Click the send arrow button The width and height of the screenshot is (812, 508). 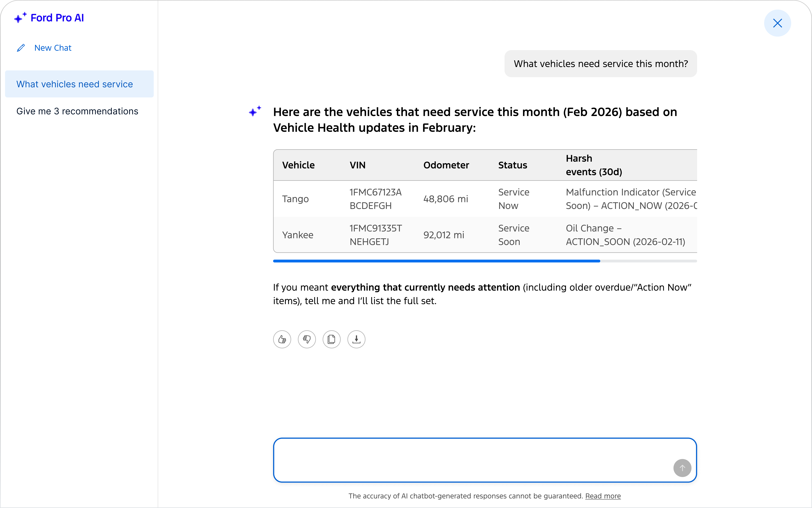[682, 468]
